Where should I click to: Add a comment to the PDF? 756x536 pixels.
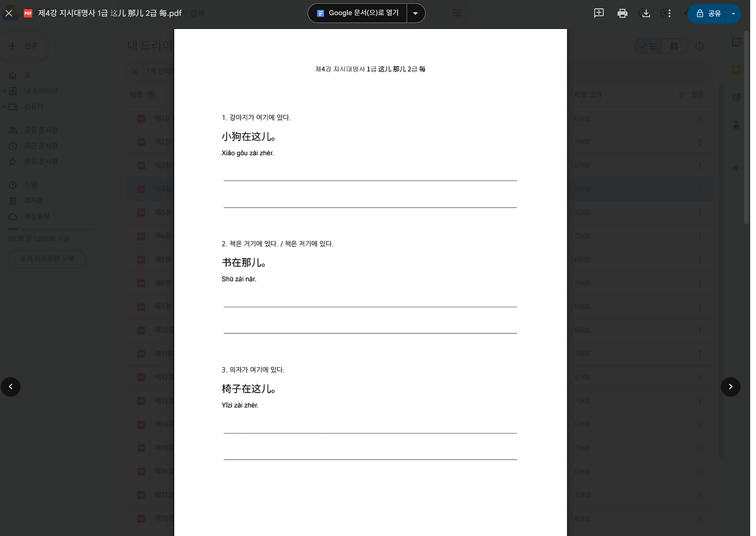tap(598, 13)
